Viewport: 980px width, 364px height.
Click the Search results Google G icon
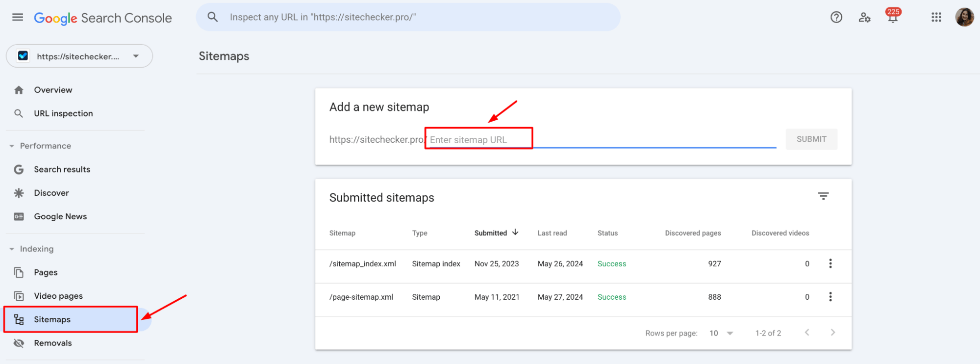tap(19, 169)
